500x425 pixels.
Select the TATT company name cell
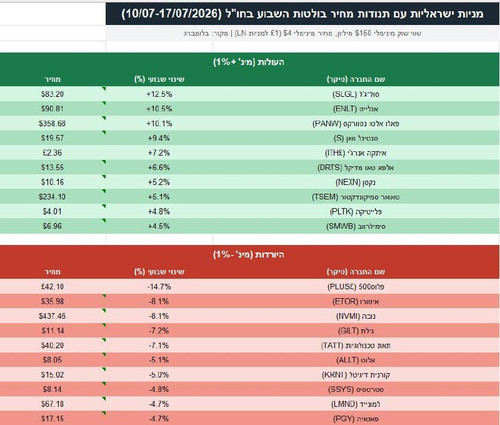pos(356,345)
